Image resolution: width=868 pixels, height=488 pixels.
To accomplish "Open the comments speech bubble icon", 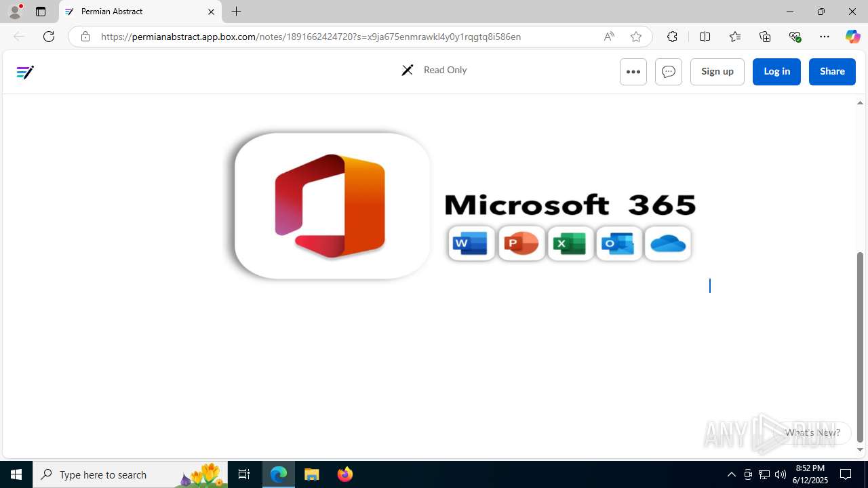I will click(x=669, y=72).
